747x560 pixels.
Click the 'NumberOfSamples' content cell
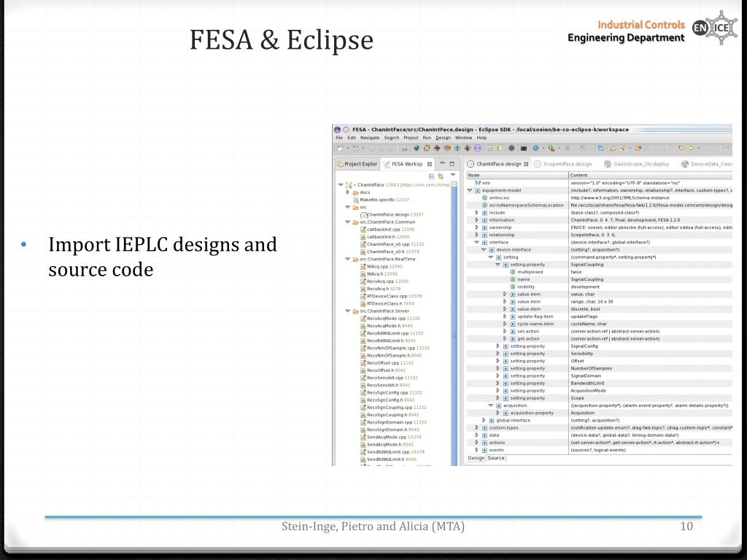(591, 368)
